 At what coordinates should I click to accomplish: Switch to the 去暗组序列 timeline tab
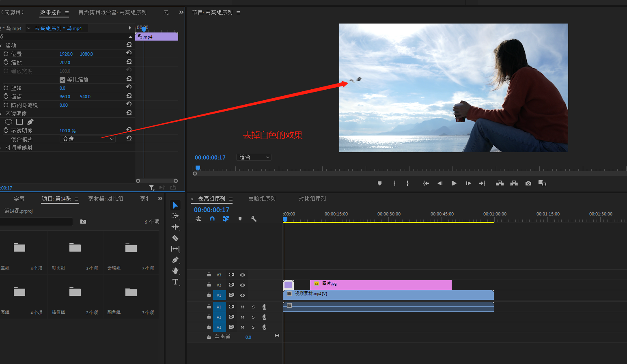point(262,198)
